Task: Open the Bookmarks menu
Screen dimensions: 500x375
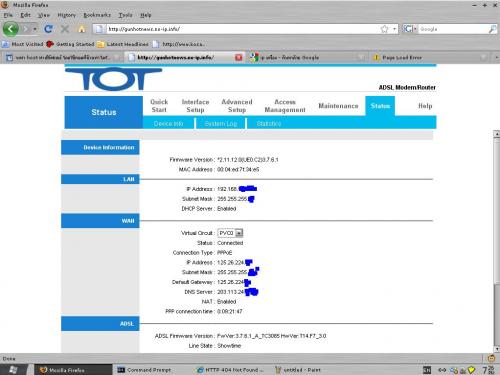Action: pos(97,15)
